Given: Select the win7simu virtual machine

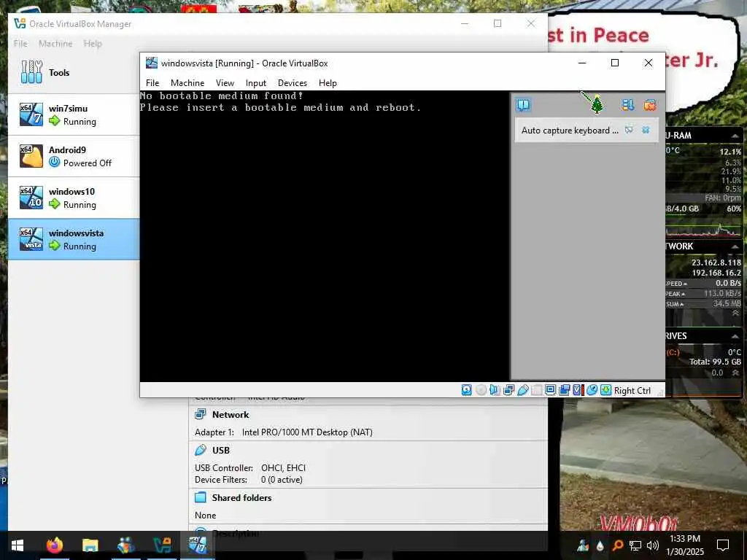Looking at the screenshot, I should tap(74, 114).
